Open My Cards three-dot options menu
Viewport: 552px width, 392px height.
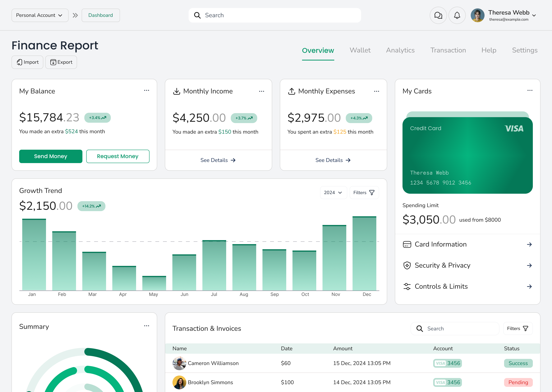530,91
